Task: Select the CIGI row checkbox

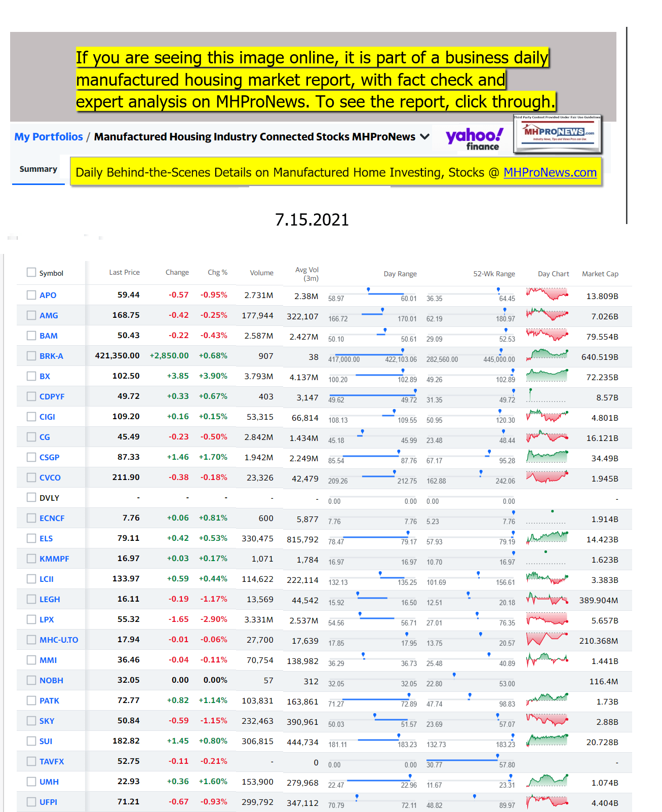Action: 31,417
